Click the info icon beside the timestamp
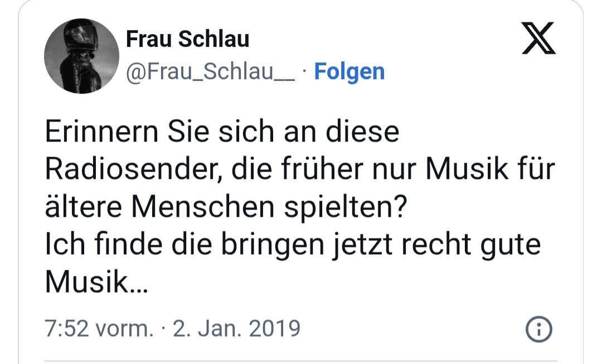 tap(539, 330)
